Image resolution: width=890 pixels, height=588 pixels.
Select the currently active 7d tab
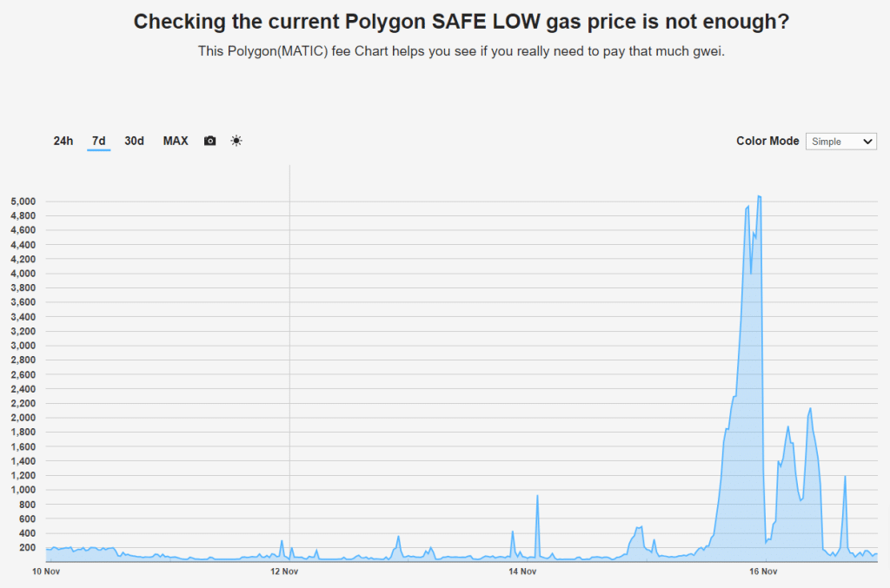pos(98,140)
